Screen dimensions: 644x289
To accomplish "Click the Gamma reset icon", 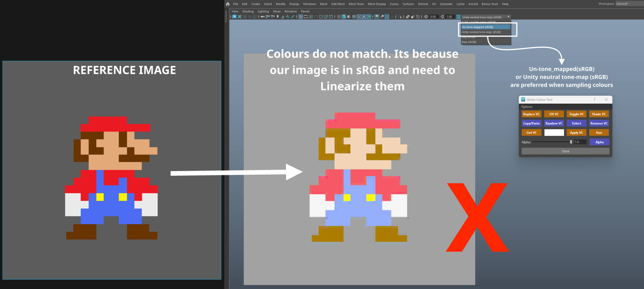I will click(442, 17).
